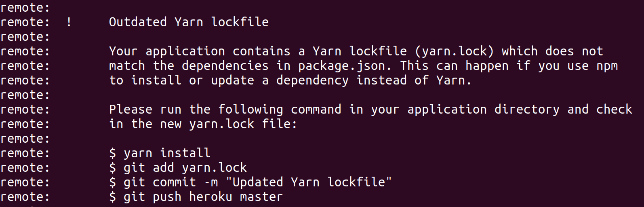Click the dollar sign before "yarn install"
This screenshot has width=644, height=207.
[113, 153]
